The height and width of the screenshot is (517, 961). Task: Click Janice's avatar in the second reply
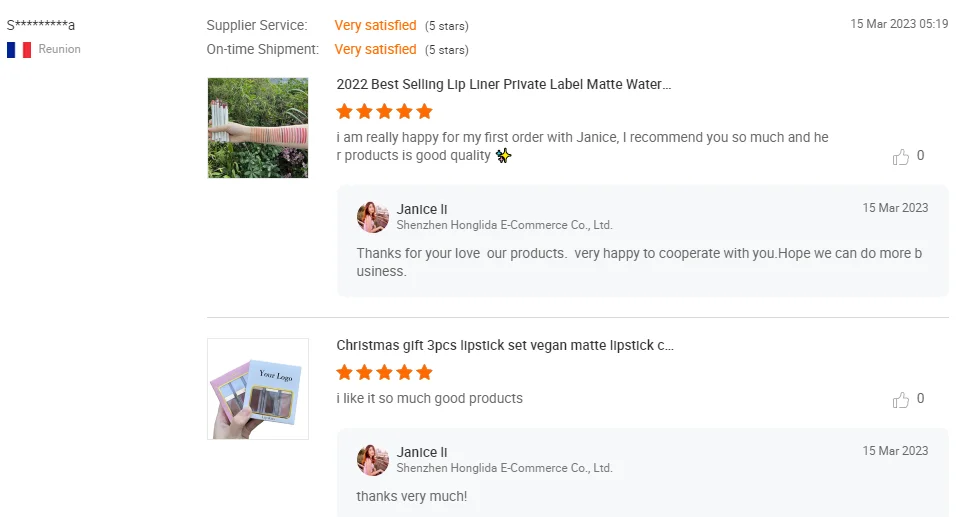click(373, 460)
